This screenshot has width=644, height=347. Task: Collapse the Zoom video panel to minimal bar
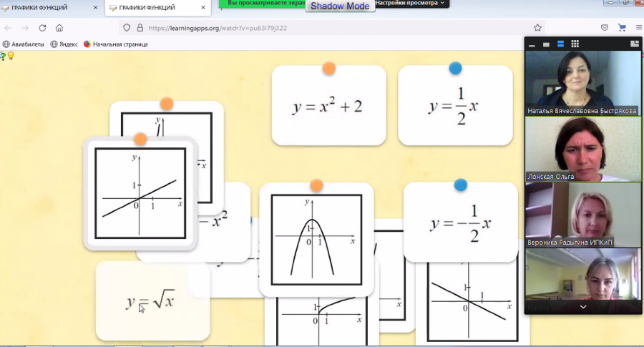(532, 45)
